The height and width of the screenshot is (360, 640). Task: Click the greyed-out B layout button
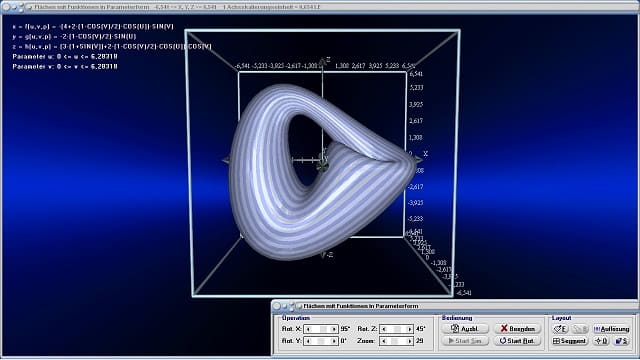tap(580, 329)
